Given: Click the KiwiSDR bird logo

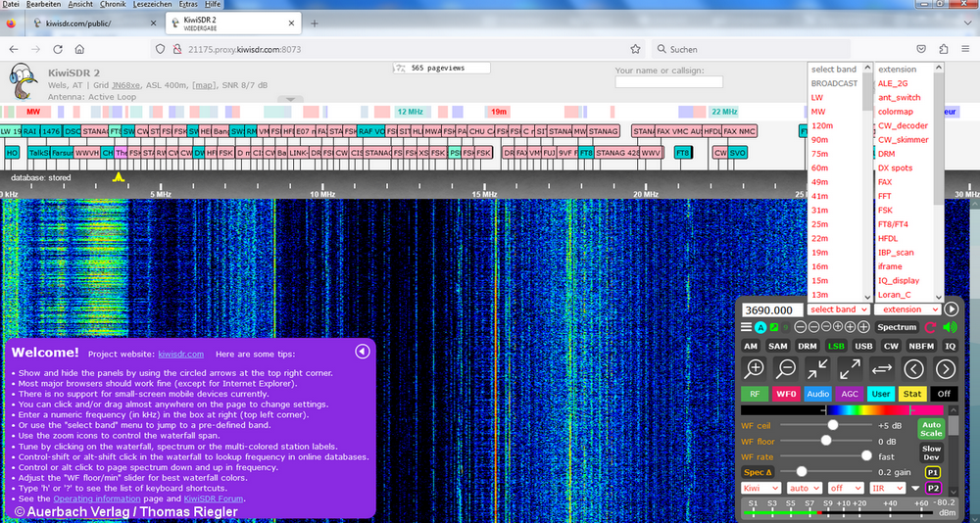Looking at the screenshot, I should [x=23, y=81].
